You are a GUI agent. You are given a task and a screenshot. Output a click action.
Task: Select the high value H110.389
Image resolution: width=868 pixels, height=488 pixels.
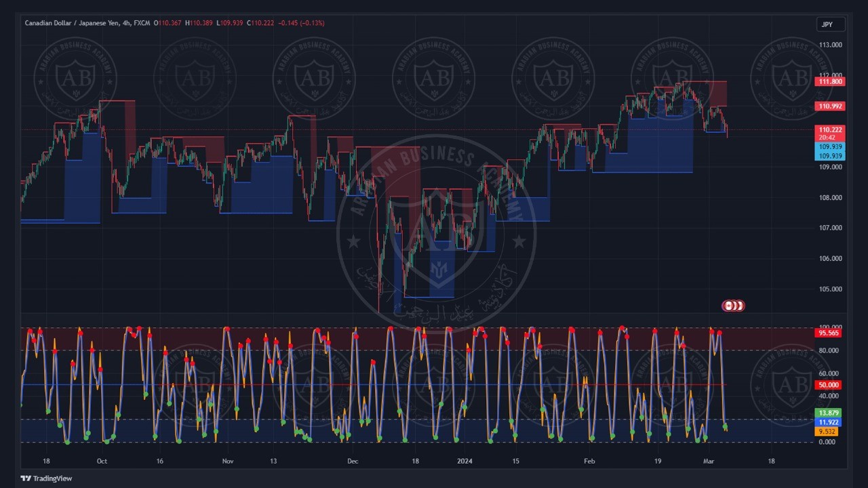199,23
